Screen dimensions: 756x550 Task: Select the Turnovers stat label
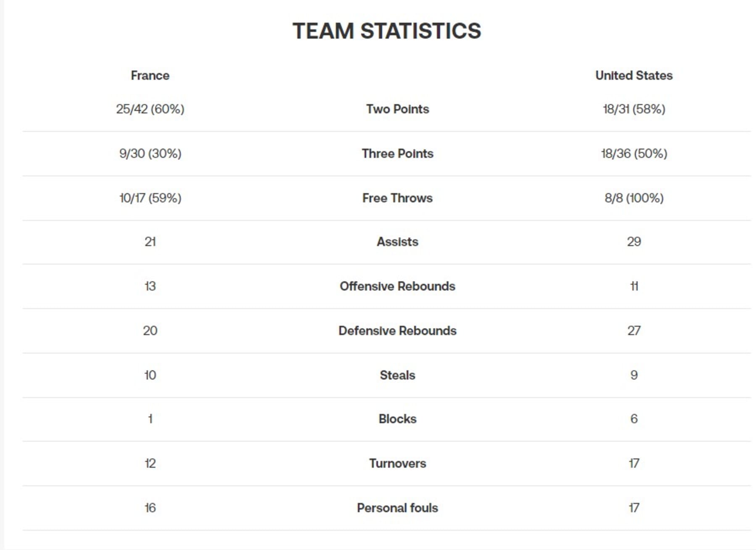tap(397, 464)
